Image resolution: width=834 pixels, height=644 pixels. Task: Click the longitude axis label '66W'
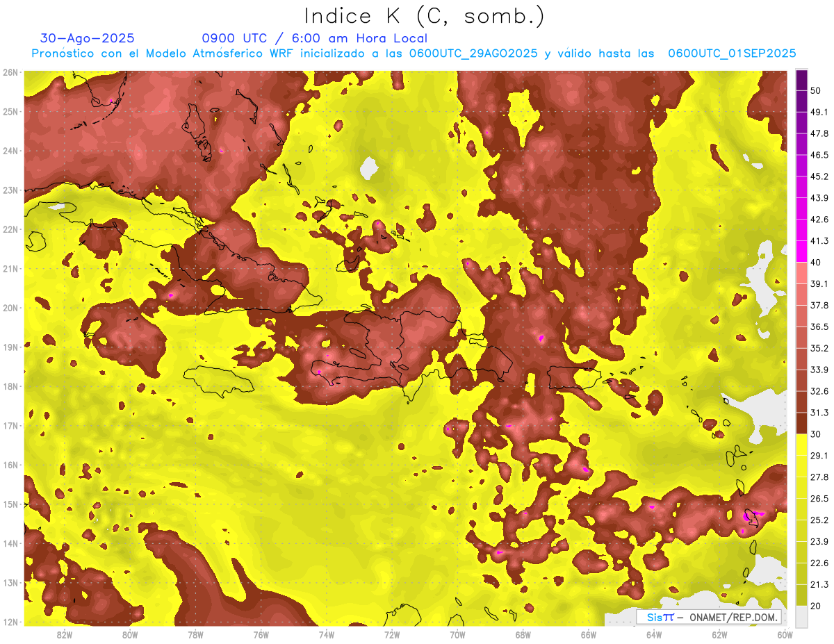[x=589, y=634]
